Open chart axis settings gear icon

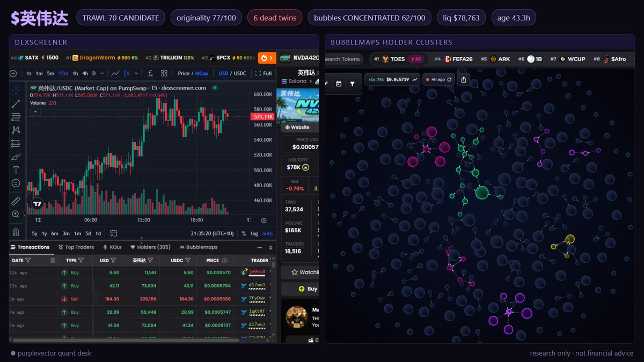[x=264, y=220]
